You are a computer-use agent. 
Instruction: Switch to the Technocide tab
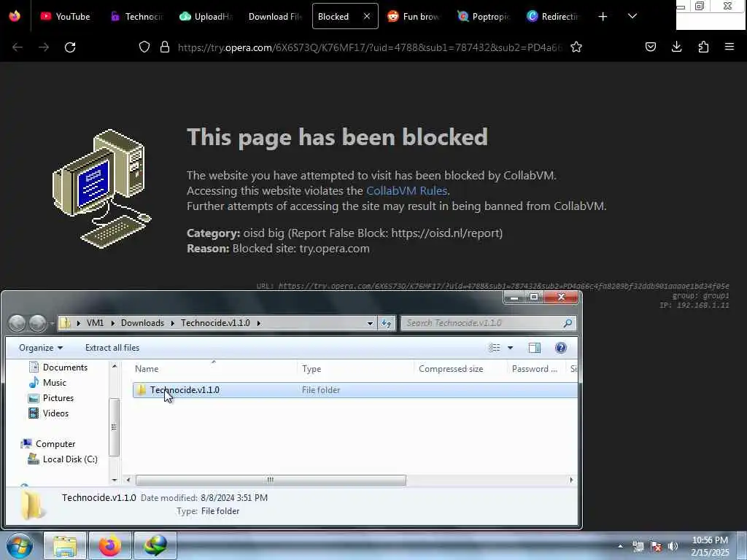coord(136,16)
